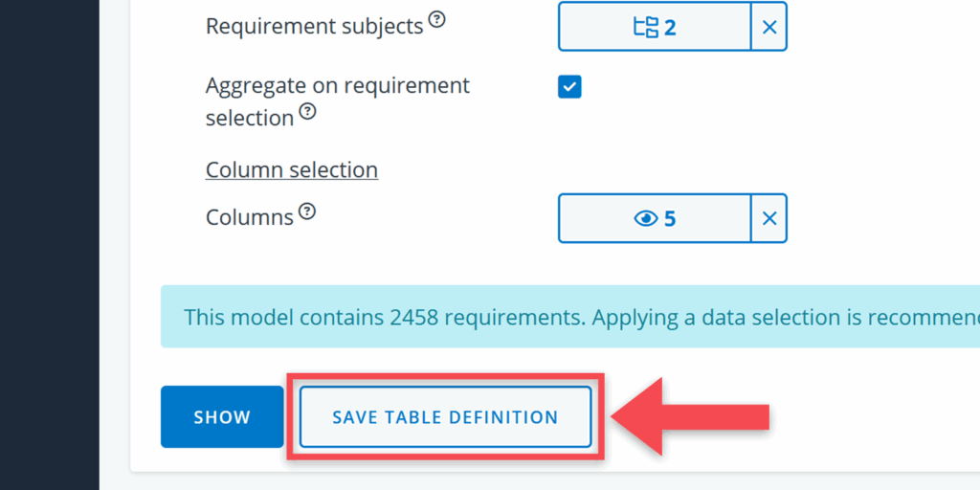Click the eye icon in Columns selector
The height and width of the screenshot is (490, 980).
click(x=646, y=219)
